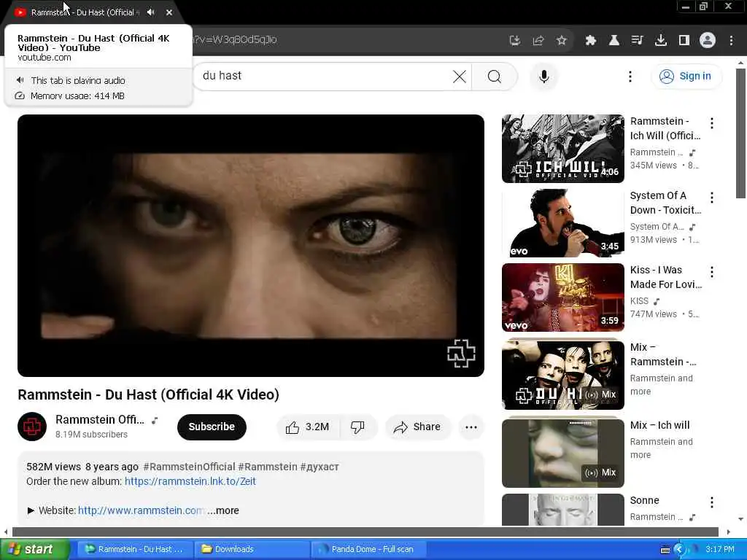Open the Mix – Ich will thumbnail
Viewport: 747px width, 560px height.
click(x=562, y=453)
